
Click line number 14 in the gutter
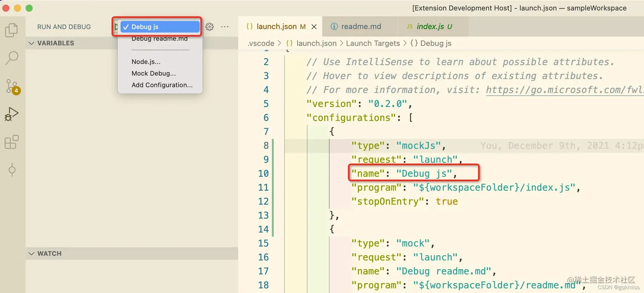click(263, 229)
